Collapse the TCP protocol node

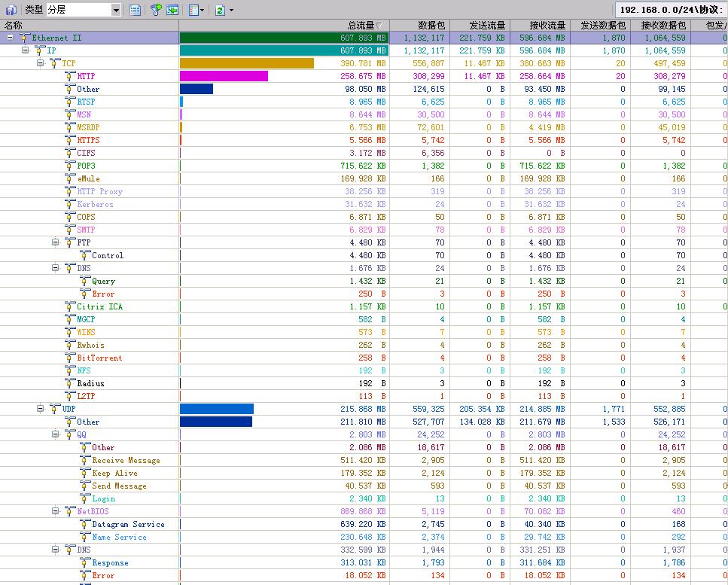(x=40, y=63)
